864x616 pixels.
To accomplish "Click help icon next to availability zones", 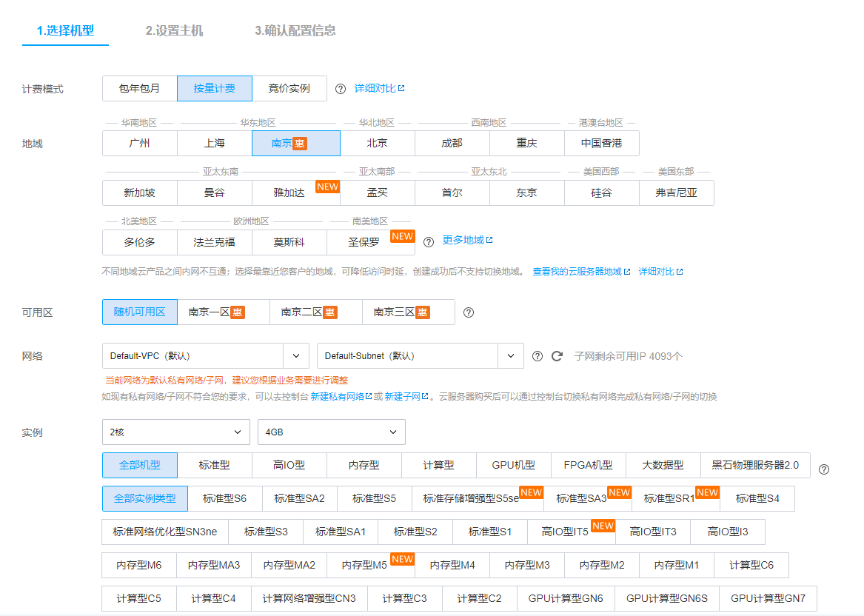I will 469,312.
